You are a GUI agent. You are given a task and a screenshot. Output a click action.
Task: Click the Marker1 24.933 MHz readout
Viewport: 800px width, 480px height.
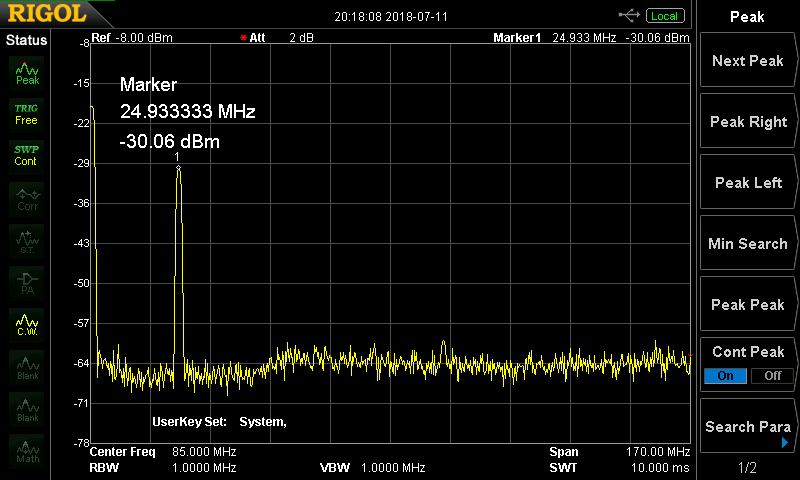pyautogui.click(x=555, y=38)
